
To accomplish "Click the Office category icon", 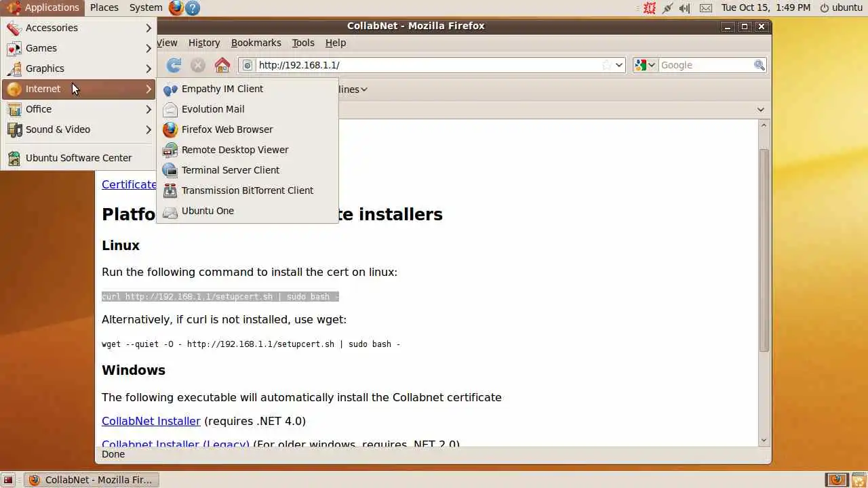I will pyautogui.click(x=14, y=109).
